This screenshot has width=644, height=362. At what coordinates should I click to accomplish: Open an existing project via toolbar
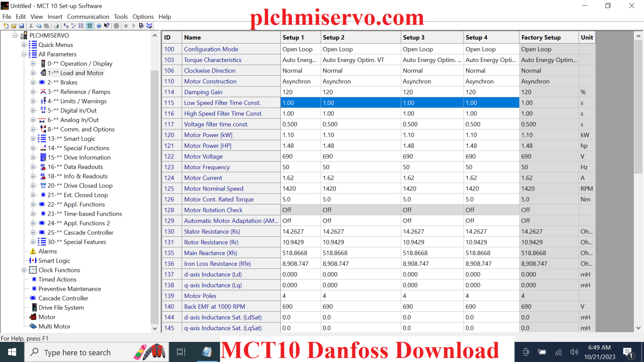click(14, 26)
